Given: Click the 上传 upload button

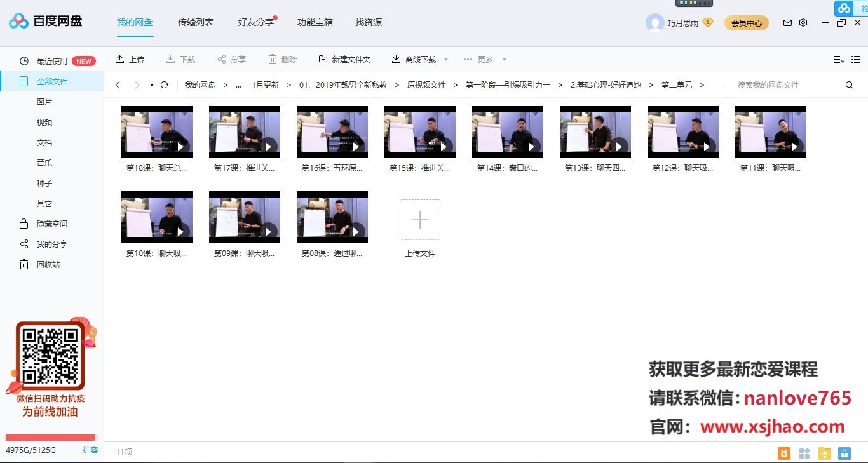Looking at the screenshot, I should (130, 59).
